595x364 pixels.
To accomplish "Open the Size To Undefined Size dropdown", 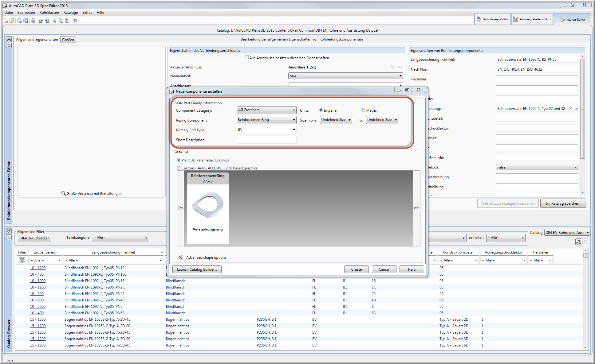I will pyautogui.click(x=382, y=120).
